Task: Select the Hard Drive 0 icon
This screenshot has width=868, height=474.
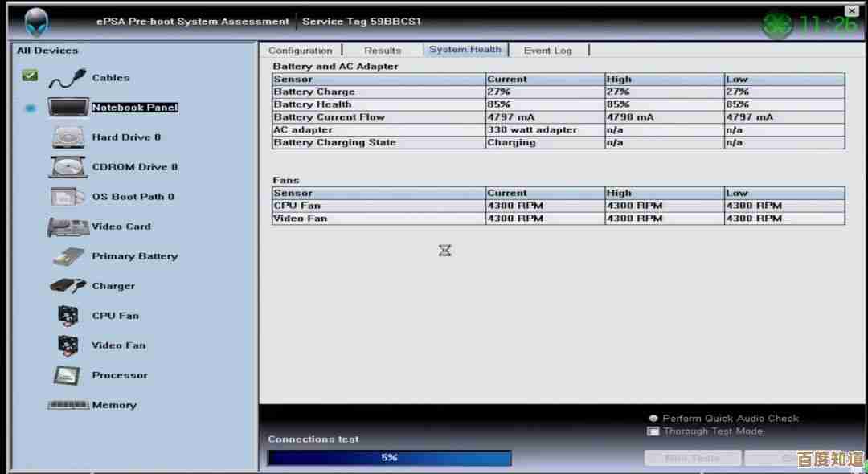Action: point(68,137)
